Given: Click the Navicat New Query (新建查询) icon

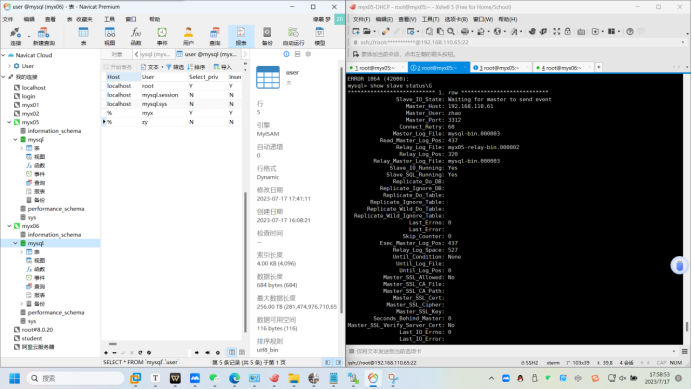Looking at the screenshot, I should 43,36.
